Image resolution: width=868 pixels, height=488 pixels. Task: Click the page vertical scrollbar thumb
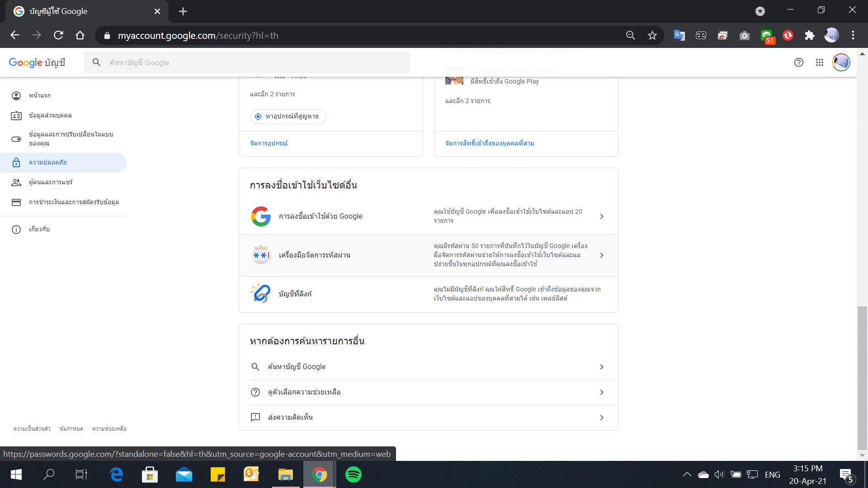click(x=862, y=377)
